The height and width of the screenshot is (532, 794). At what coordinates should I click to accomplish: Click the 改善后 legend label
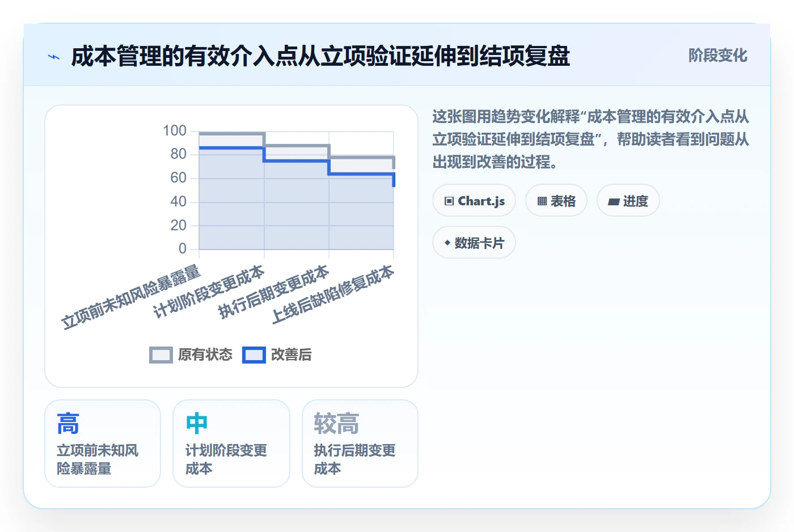click(x=292, y=355)
